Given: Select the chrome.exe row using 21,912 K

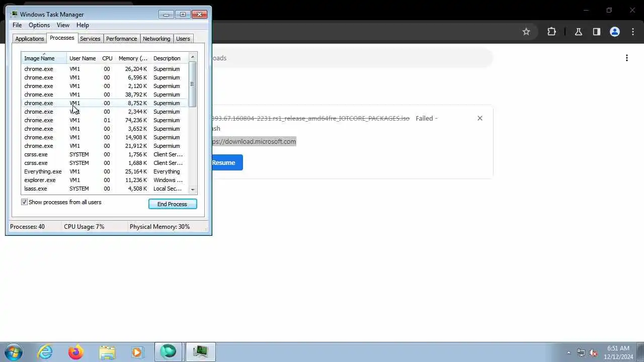Looking at the screenshot, I should pyautogui.click(x=105, y=146).
